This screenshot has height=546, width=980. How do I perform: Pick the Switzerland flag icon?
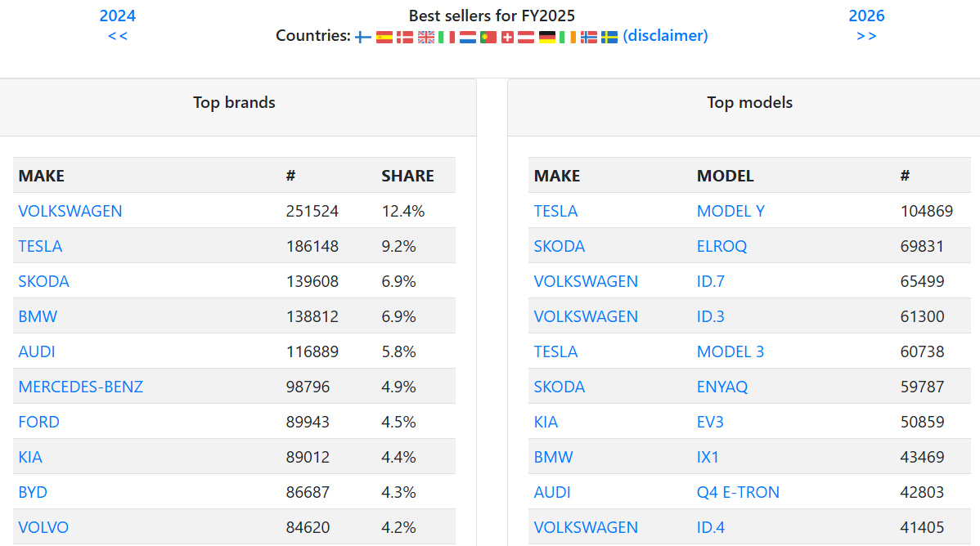pos(508,37)
